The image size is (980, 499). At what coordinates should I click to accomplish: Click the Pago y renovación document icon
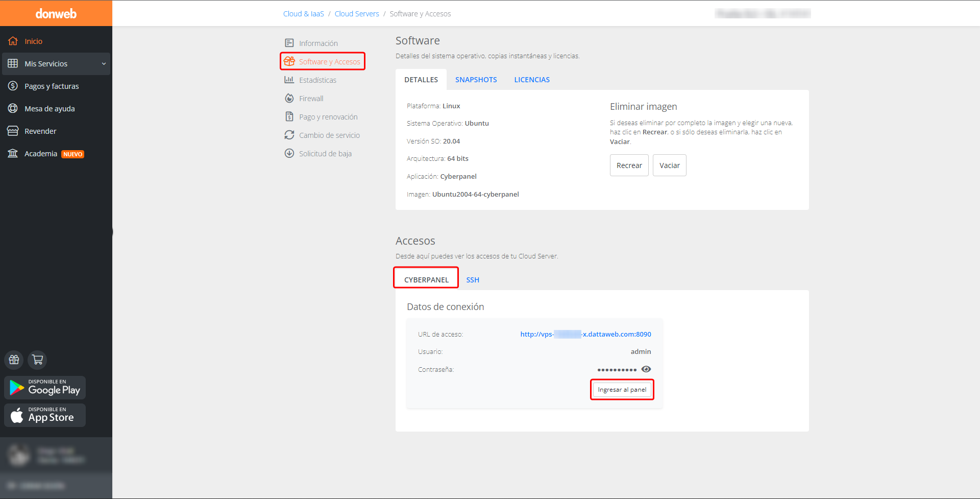(289, 116)
